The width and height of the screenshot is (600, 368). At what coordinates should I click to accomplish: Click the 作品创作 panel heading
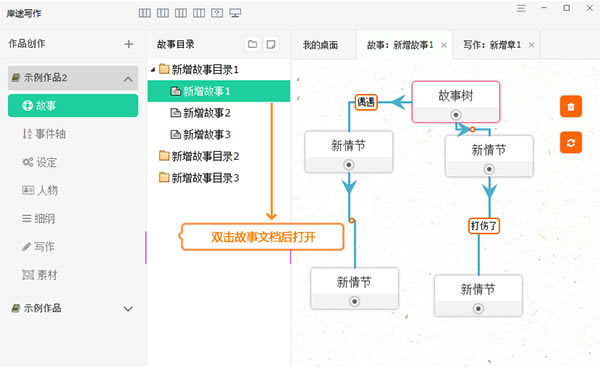[27, 44]
